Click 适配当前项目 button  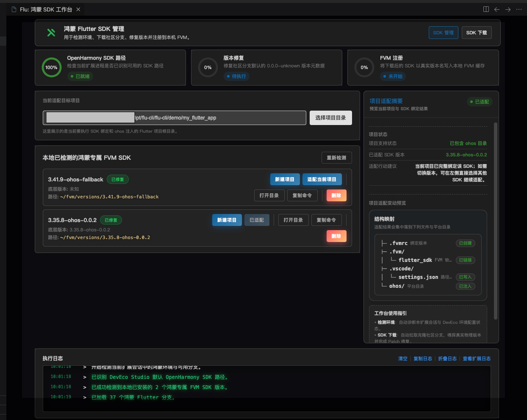(x=322, y=179)
